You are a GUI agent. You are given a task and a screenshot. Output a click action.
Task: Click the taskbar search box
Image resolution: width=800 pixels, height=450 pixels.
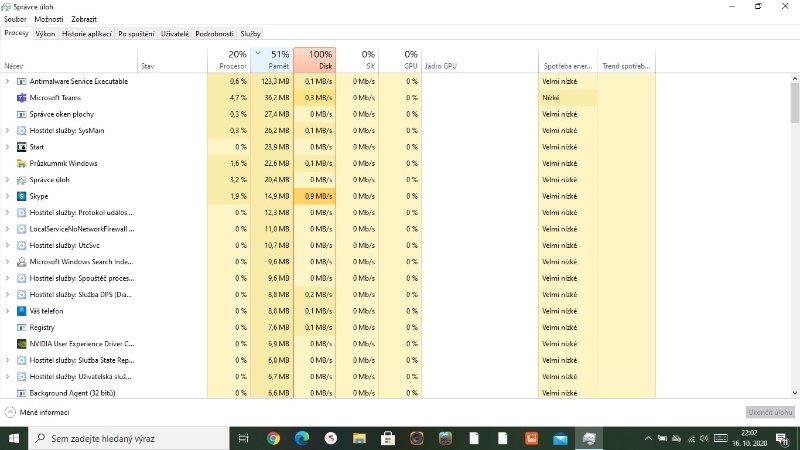tap(129, 438)
